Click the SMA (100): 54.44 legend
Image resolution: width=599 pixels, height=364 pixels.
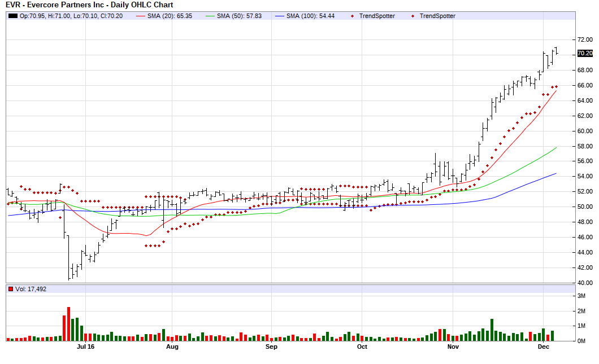pos(305,16)
